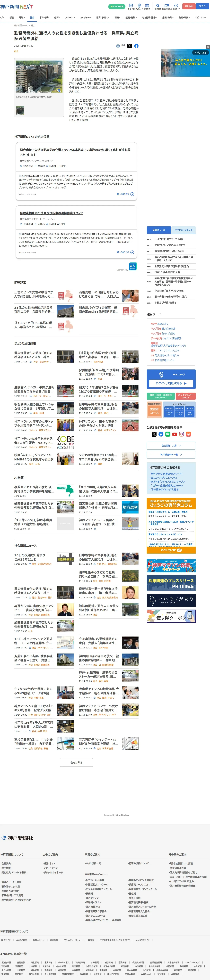The height and width of the screenshot is (980, 210).
Task: Click the もっと見る button
Action: [x=76, y=762]
